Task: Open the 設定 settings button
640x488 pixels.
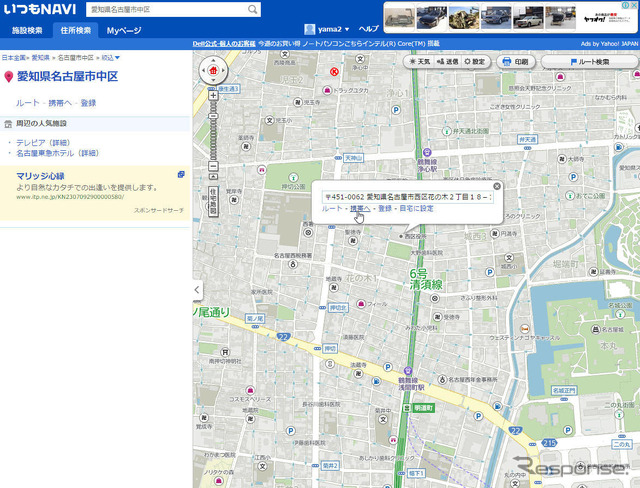Action: coord(475,62)
